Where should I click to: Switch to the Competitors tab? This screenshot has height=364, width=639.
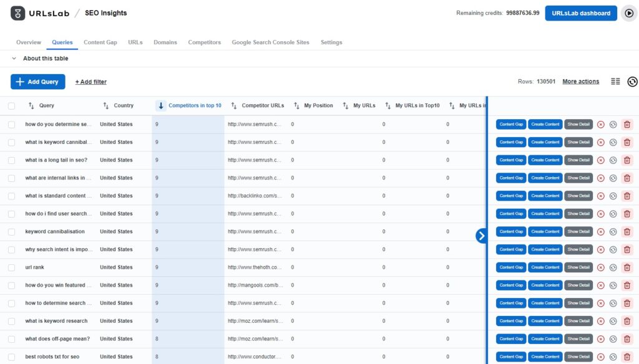(204, 42)
